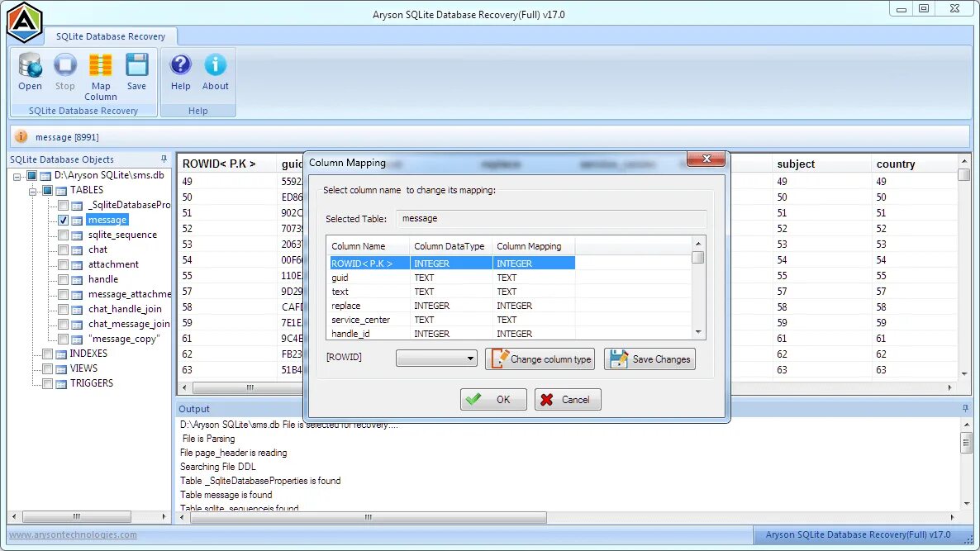Check the chat_handle_join table checkbox
The width and height of the screenshot is (980, 551).
[x=63, y=309]
